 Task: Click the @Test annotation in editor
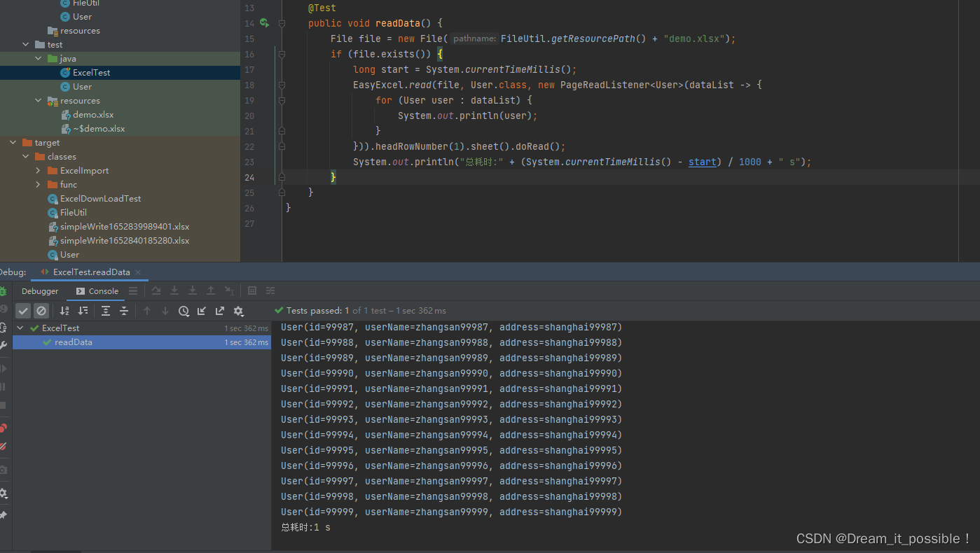coord(322,8)
